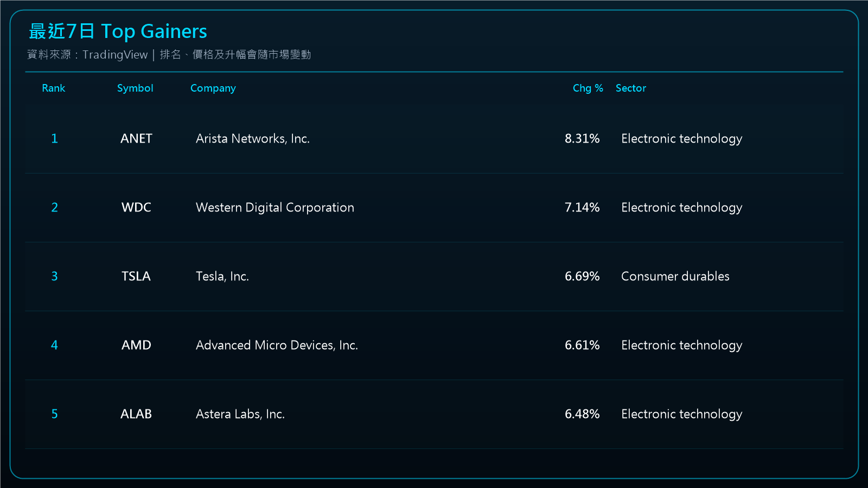Click the Rank column header
The image size is (868, 488).
tap(54, 88)
